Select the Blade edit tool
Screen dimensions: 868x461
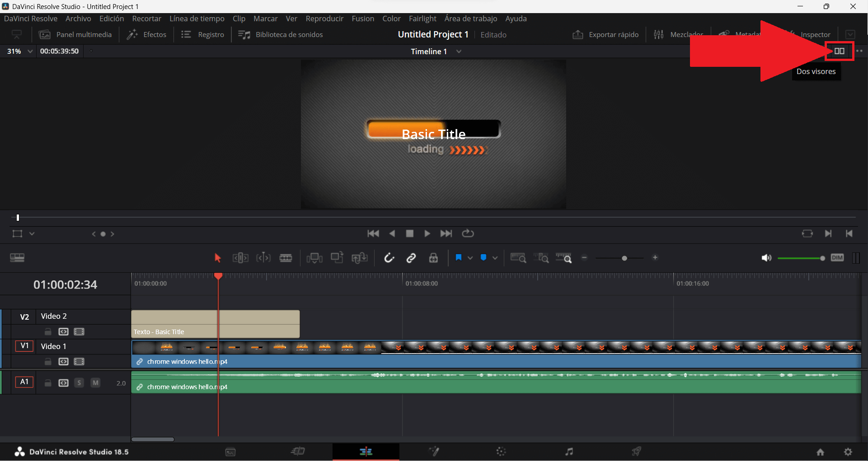(286, 258)
